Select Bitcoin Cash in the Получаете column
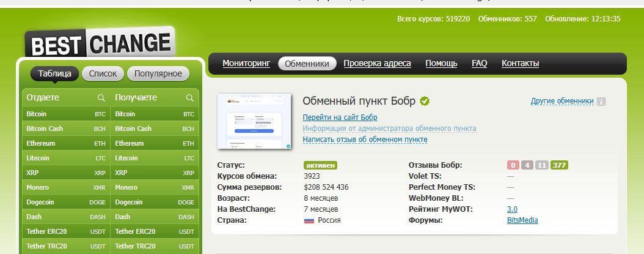The height and width of the screenshot is (254, 644). click(x=155, y=129)
